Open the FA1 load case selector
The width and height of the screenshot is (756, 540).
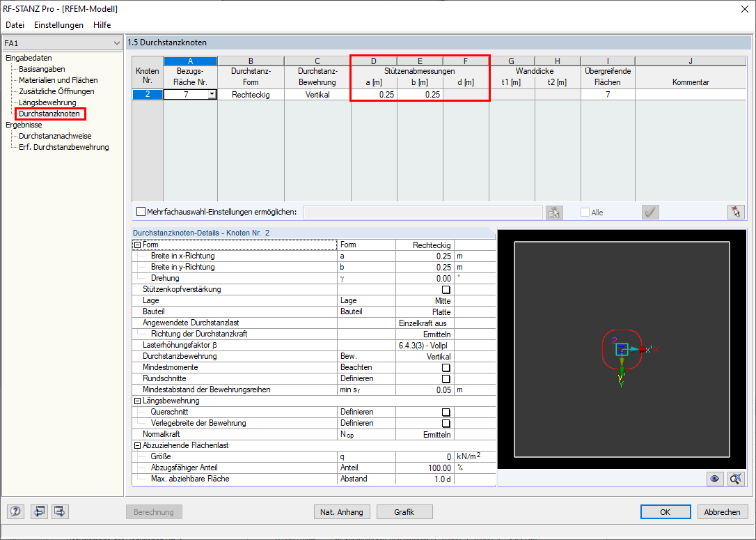pos(61,42)
